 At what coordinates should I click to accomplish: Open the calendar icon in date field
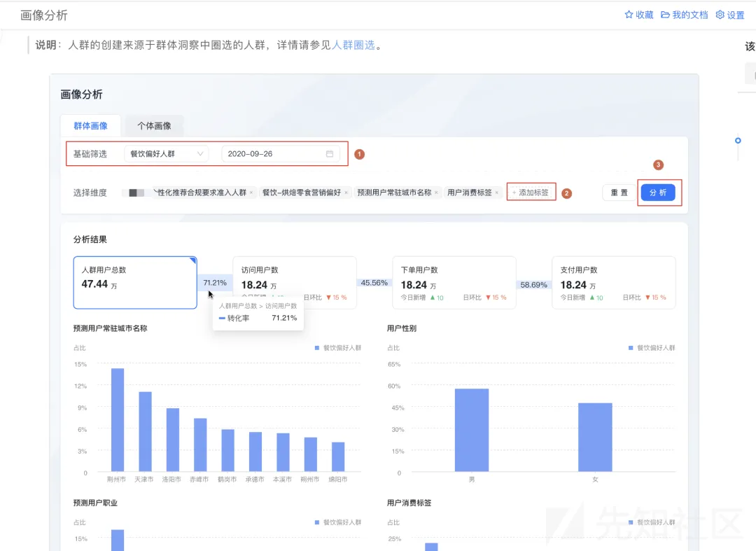coord(330,154)
